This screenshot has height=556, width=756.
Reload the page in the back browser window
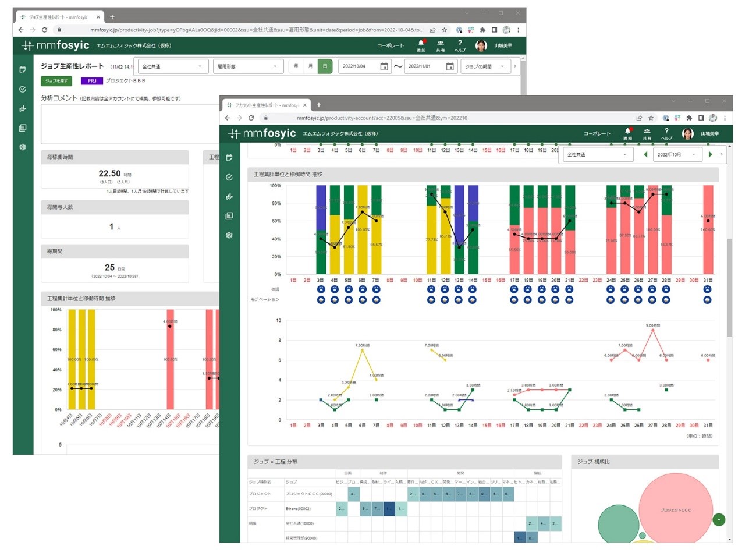click(44, 30)
